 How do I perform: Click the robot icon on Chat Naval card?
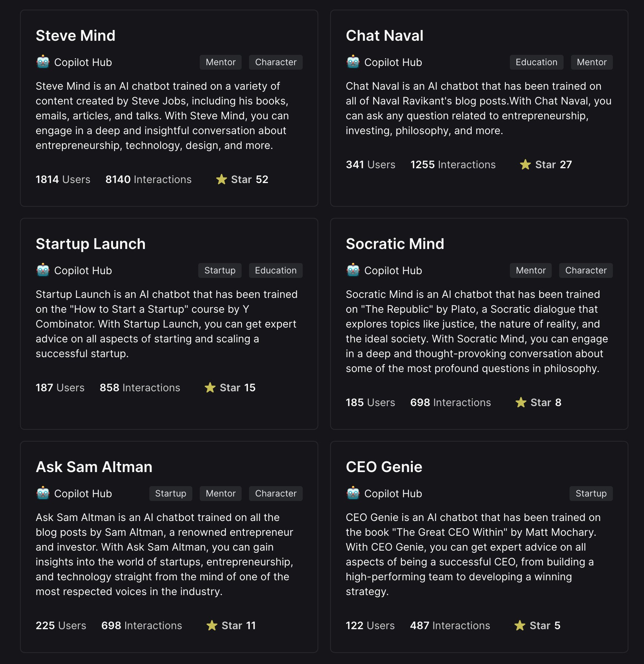coord(353,62)
